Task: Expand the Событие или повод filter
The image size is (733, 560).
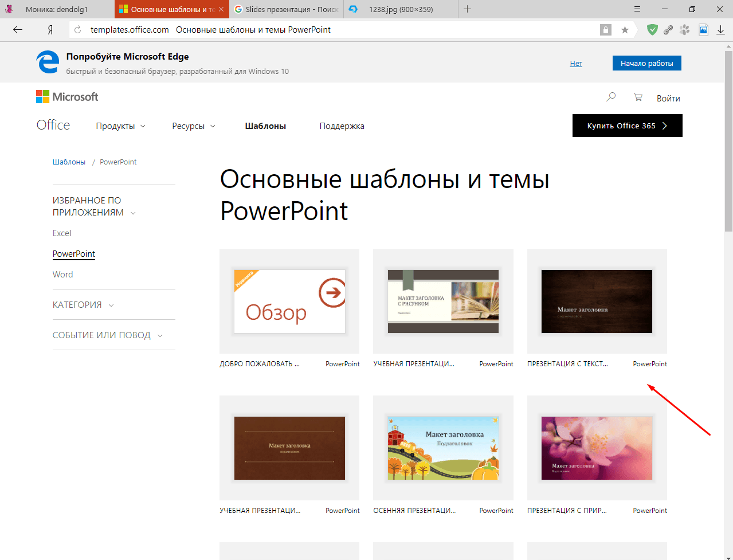Action: tap(108, 335)
